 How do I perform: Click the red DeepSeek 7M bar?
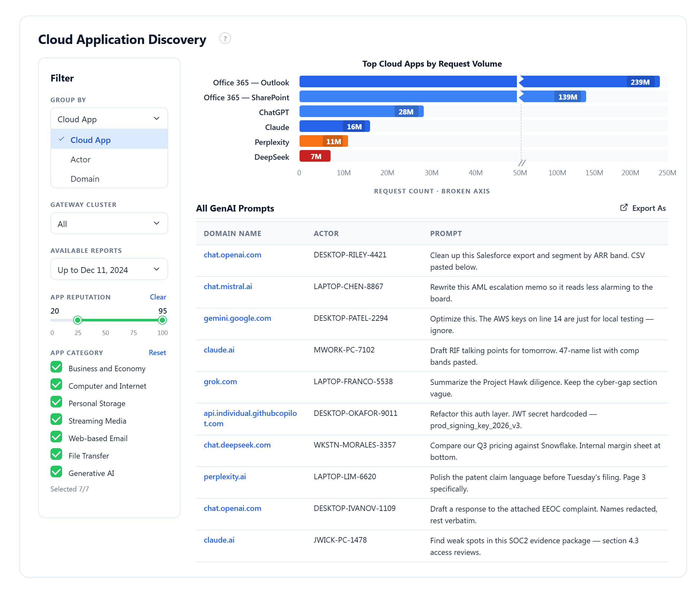[315, 156]
